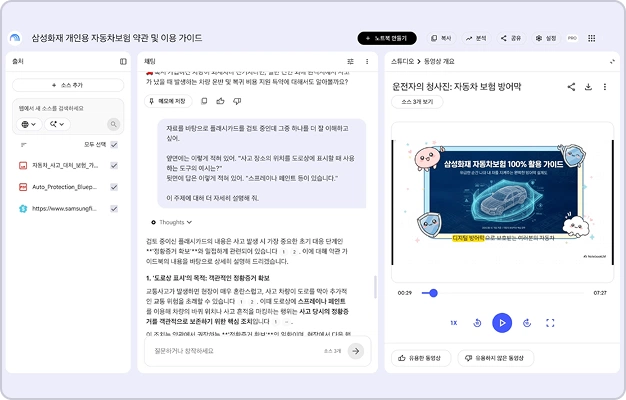Open the NotebookLM logo home icon
This screenshot has height=400, width=626.
click(x=15, y=38)
